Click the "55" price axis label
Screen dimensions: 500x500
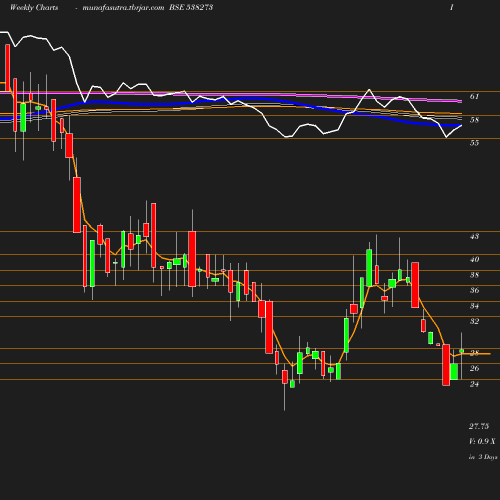point(474,143)
